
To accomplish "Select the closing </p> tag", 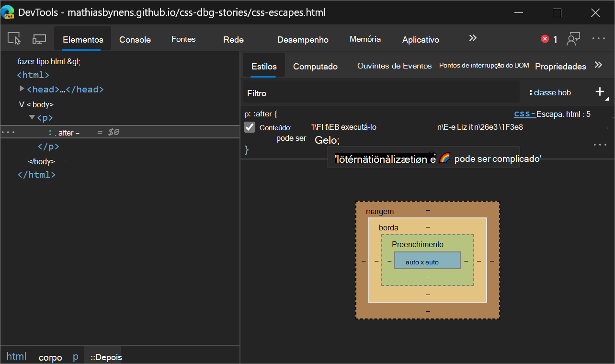I will (x=48, y=147).
